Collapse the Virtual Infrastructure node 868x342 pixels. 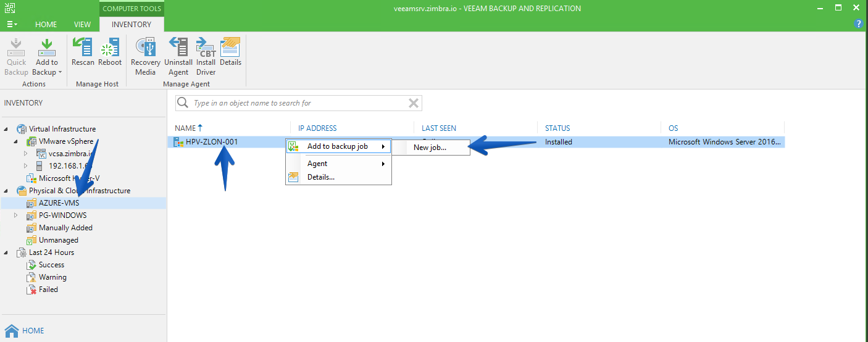click(x=6, y=129)
